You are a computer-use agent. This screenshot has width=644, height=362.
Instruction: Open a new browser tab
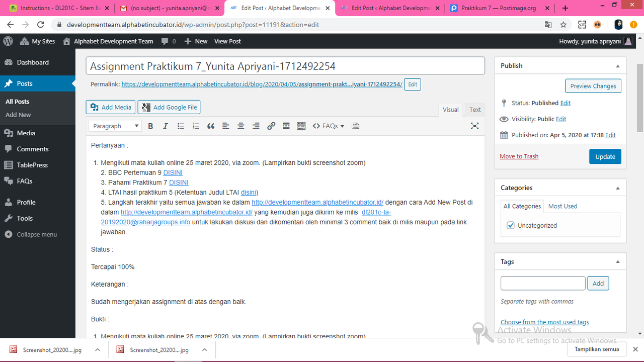point(565,8)
